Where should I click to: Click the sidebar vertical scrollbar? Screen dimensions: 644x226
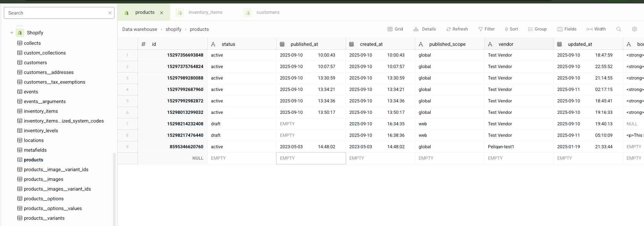point(114,189)
